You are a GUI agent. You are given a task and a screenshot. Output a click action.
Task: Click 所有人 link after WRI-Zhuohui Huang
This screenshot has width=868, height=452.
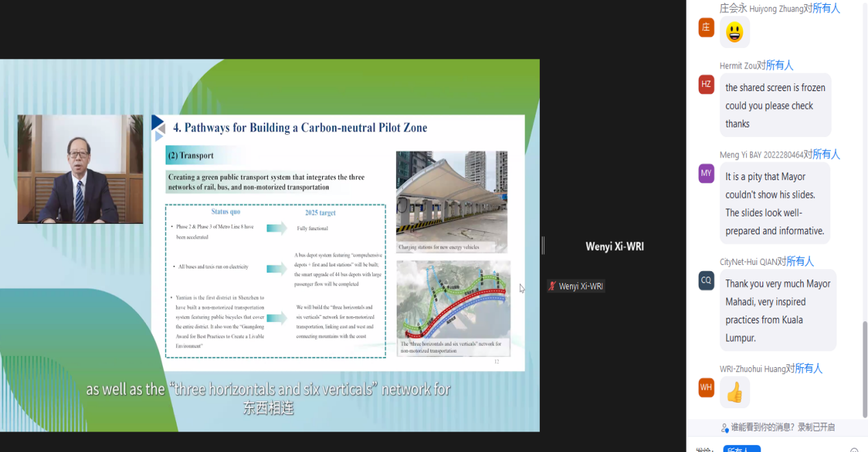(809, 368)
